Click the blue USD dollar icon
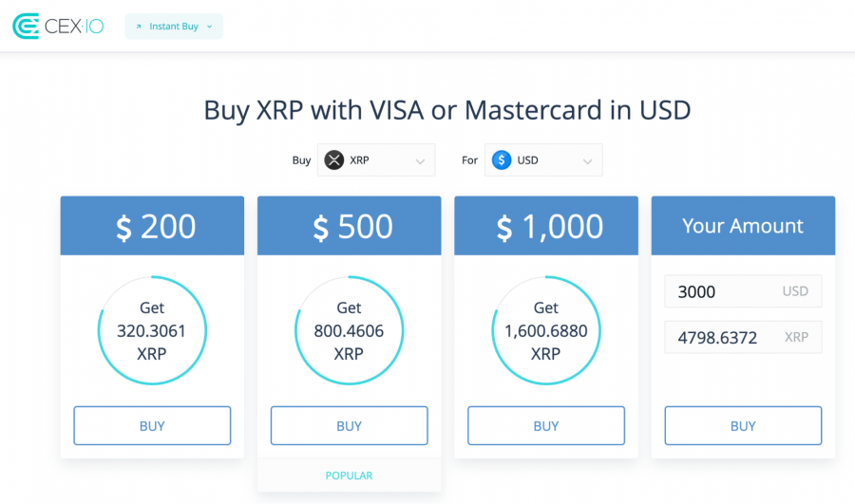This screenshot has width=855, height=504. coord(502,160)
